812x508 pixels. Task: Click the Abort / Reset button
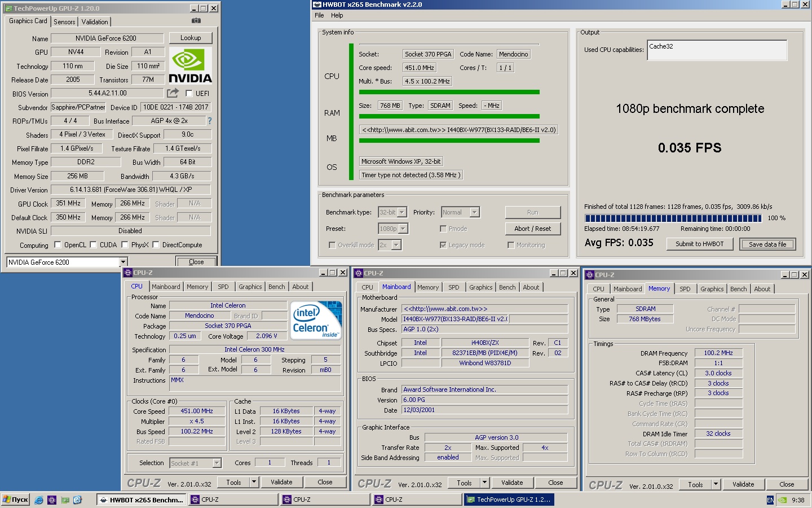point(533,229)
